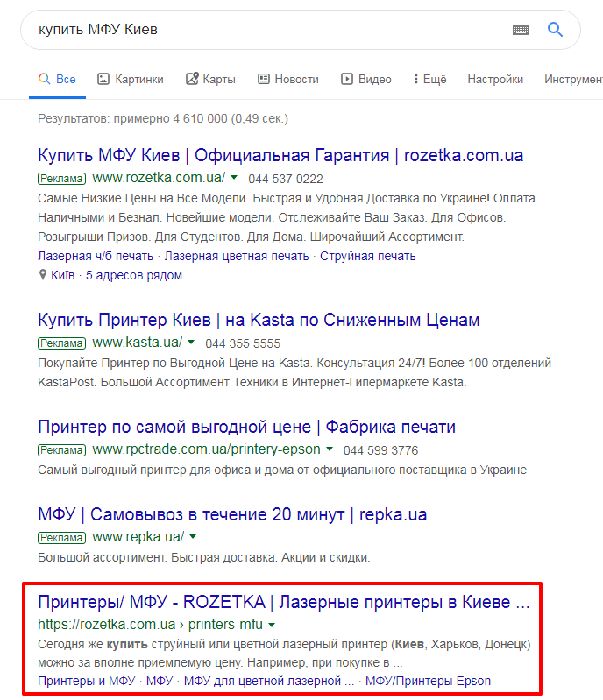
Task: Open ad title Купить МФУ Киев Официальная Гарантия
Action: (280, 155)
